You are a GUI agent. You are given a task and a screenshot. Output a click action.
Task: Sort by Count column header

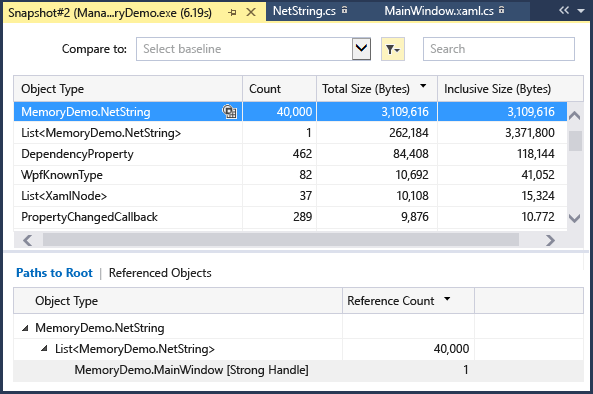pos(279,89)
